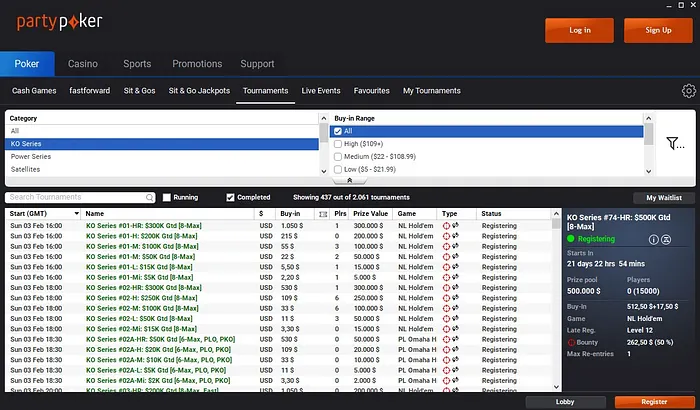Select Satellites category
Viewport: 700px width, 410px height.
tap(162, 169)
